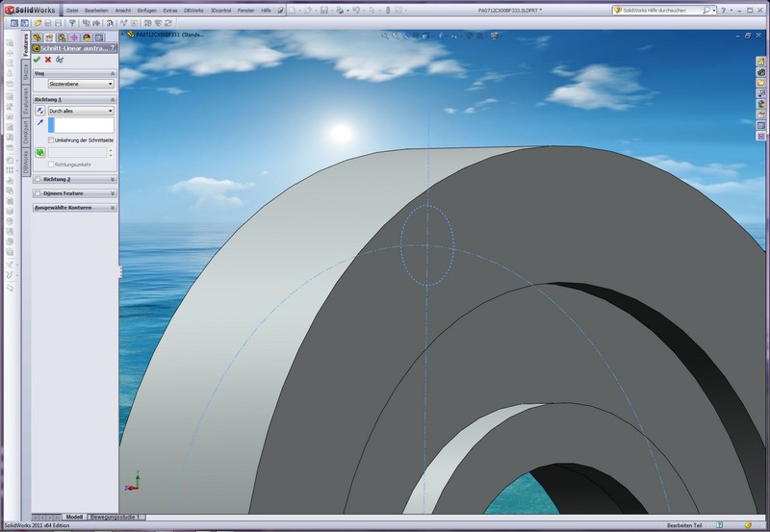Open help for the Schnitt-Linear austragen panel

tap(113, 48)
